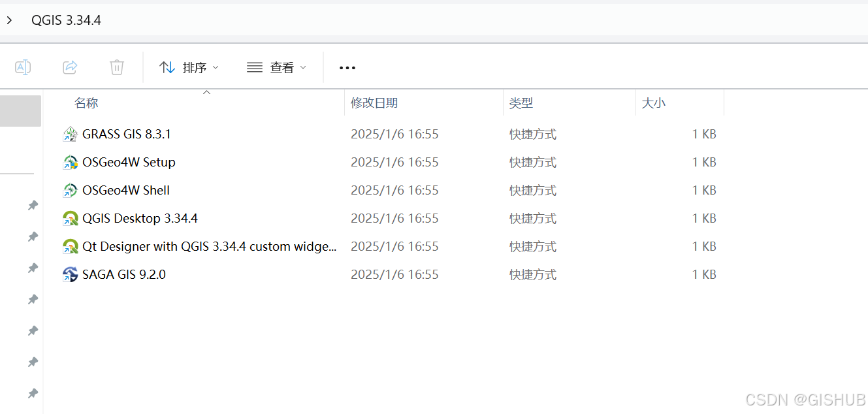Open the 排序 sort dropdown

coord(189,67)
